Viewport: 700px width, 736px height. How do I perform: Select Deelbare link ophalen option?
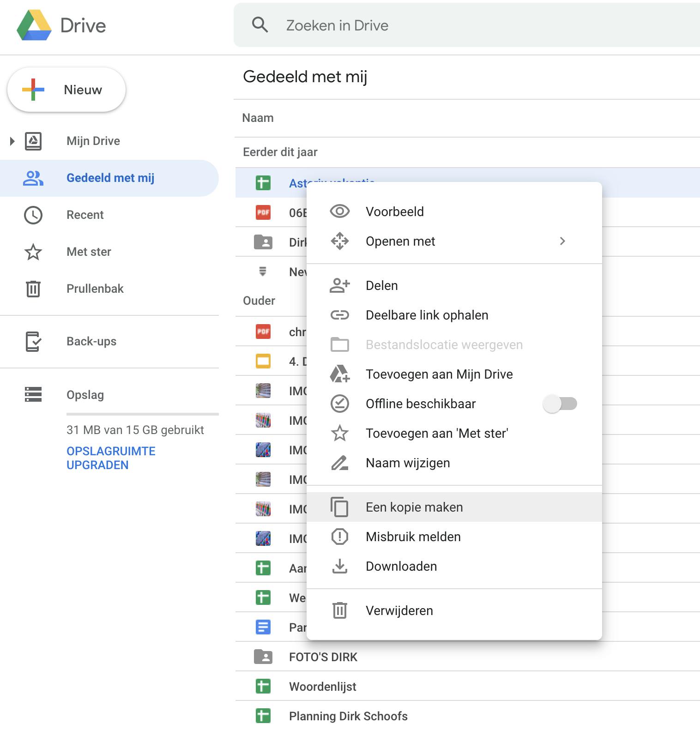pos(427,315)
